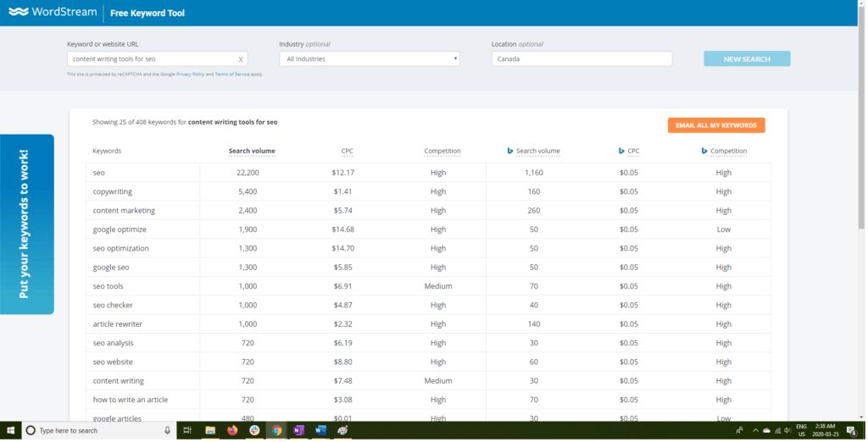The image size is (868, 442).
Task: Click the People icon in system tray
Action: coord(739,432)
